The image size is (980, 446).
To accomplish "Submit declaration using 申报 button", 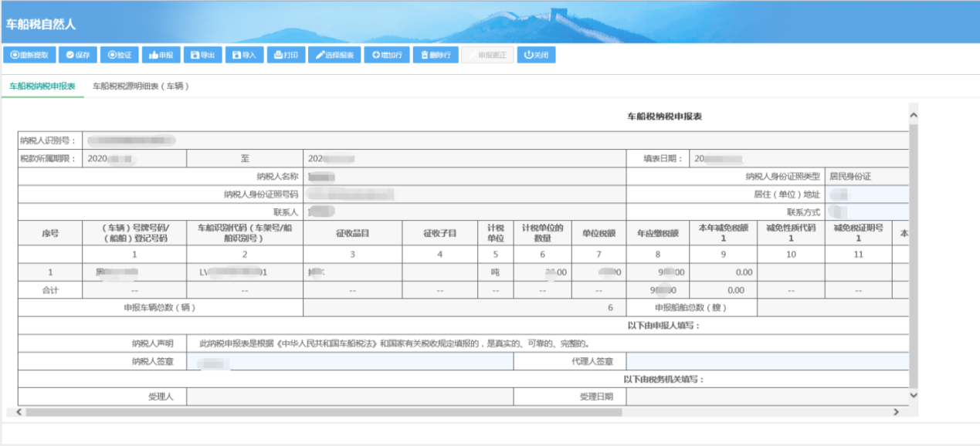I will (x=161, y=55).
